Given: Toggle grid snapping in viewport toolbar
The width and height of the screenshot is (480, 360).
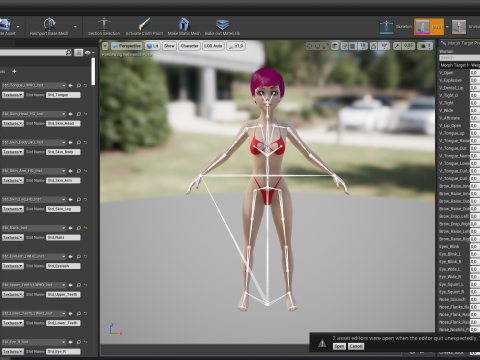Looking at the screenshot, I should (x=353, y=46).
